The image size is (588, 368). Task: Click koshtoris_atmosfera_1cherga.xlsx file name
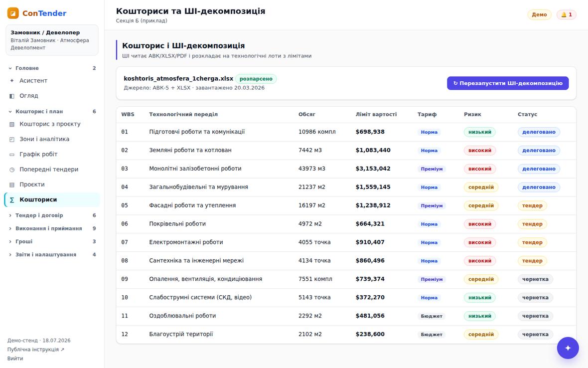(x=178, y=79)
